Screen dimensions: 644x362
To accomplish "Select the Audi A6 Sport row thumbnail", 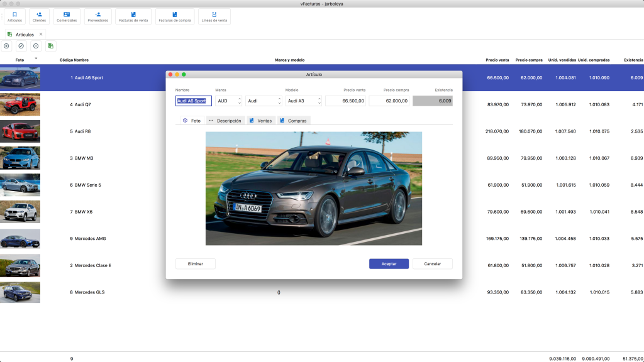I will point(20,77).
